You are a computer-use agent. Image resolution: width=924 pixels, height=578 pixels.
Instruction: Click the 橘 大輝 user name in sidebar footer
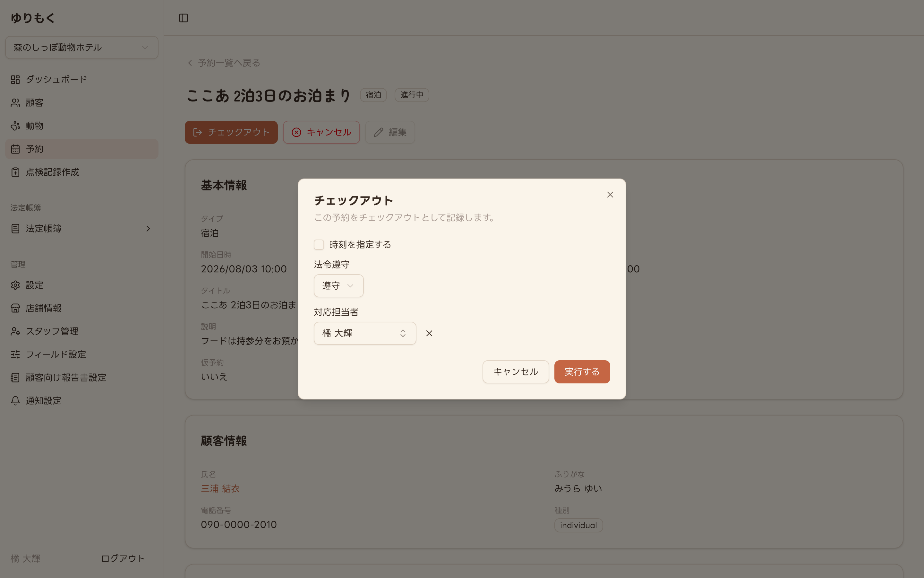26,558
